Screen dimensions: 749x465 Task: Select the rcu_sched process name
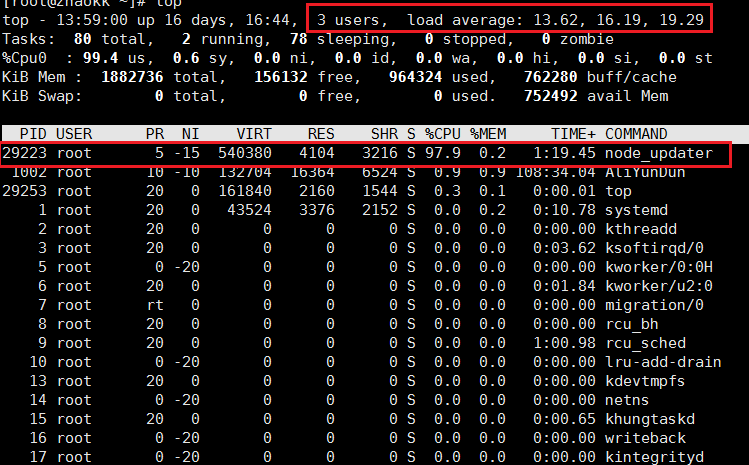pyautogui.click(x=645, y=344)
